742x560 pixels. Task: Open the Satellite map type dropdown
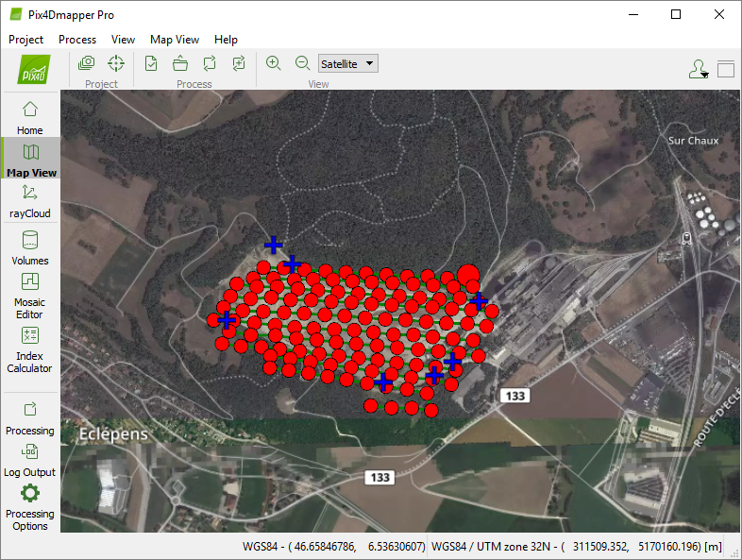[348, 63]
